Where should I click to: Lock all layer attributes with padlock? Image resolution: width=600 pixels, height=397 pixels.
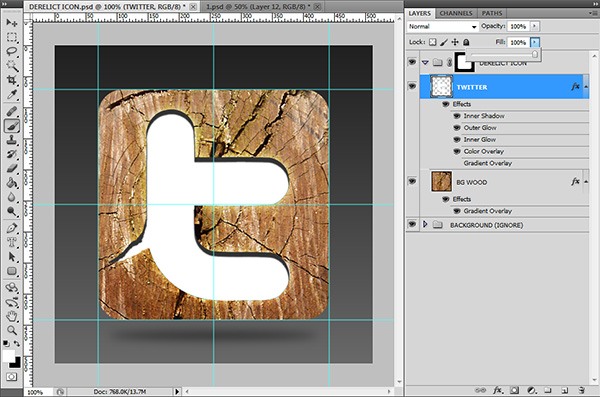point(466,42)
